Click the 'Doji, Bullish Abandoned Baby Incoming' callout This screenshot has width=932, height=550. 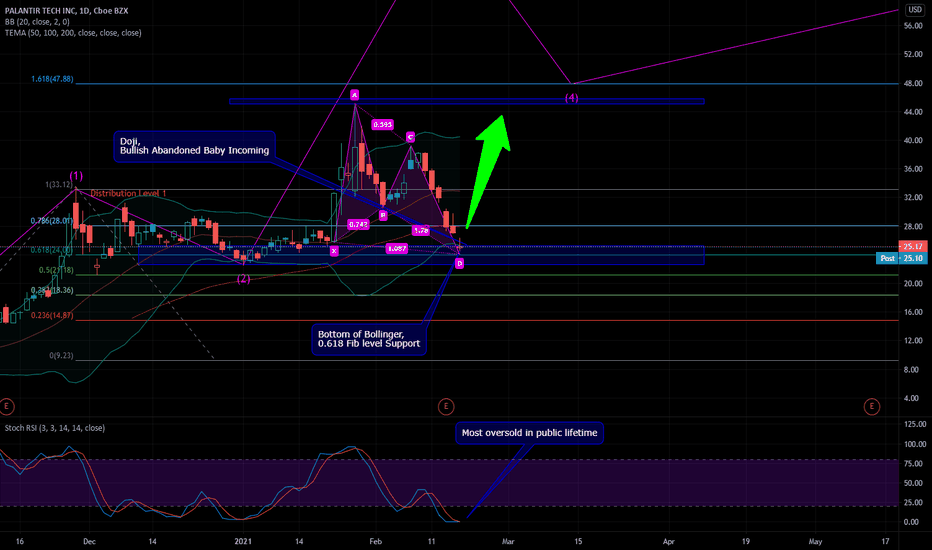click(194, 146)
